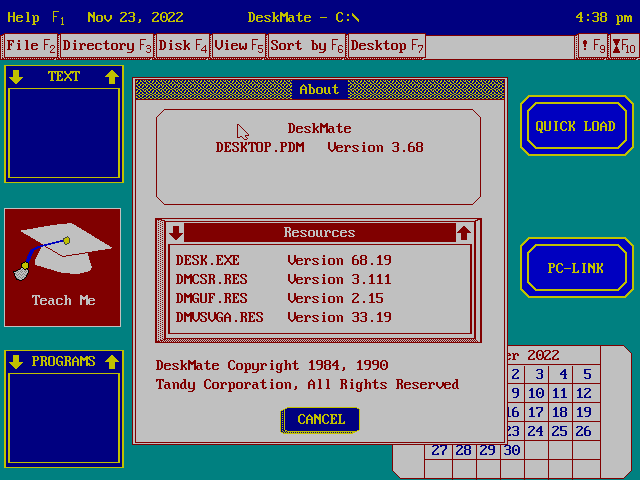The width and height of the screenshot is (640, 480).
Task: Open the Sort by F6 menu
Action: pos(306,46)
